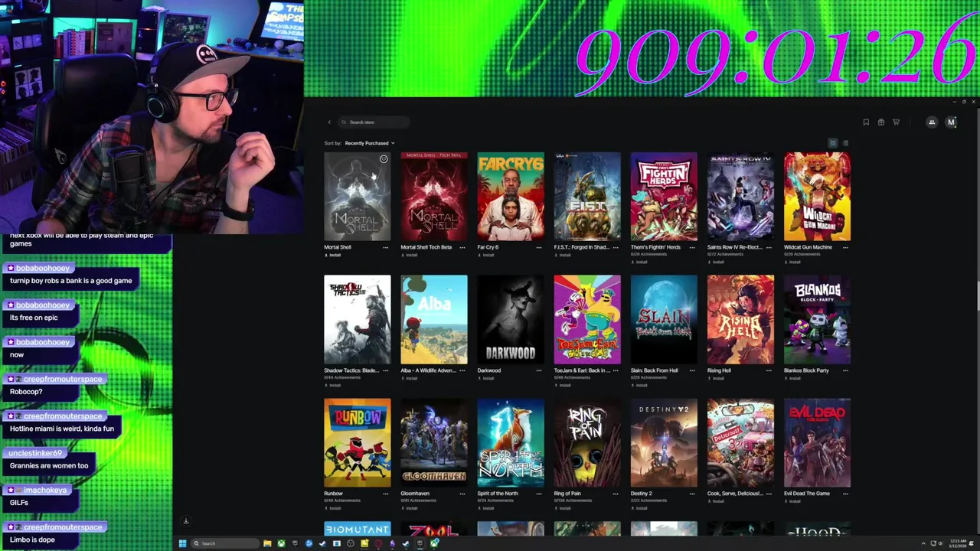This screenshot has height=551, width=980.
Task: Go back with the library back arrow
Action: [x=329, y=122]
